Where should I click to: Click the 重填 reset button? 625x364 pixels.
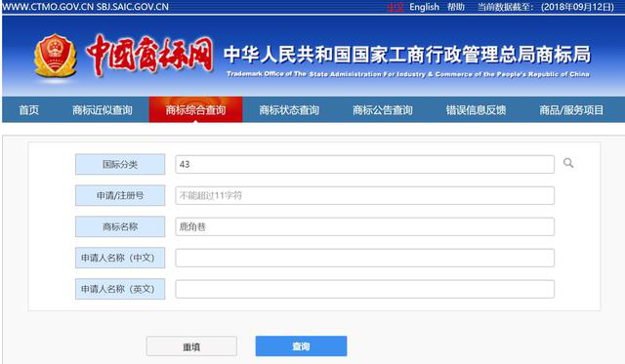[191, 346]
